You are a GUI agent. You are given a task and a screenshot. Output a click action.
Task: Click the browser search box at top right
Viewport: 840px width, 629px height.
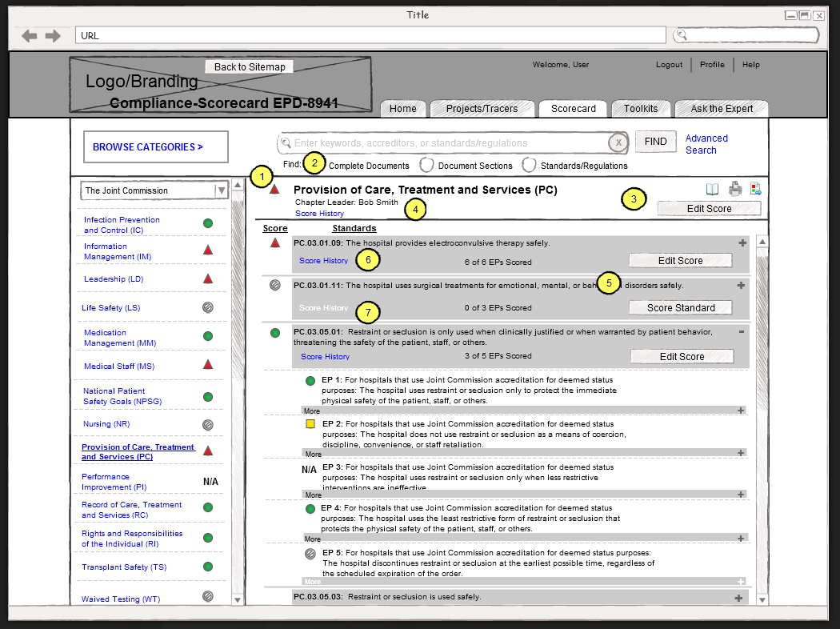pyautogui.click(x=746, y=35)
